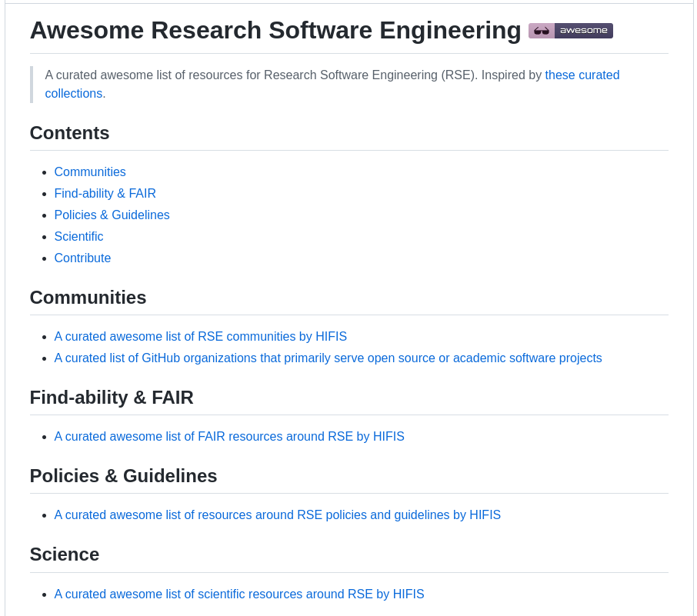
Task: Open the GitHub organizations curated list
Action: click(x=328, y=358)
